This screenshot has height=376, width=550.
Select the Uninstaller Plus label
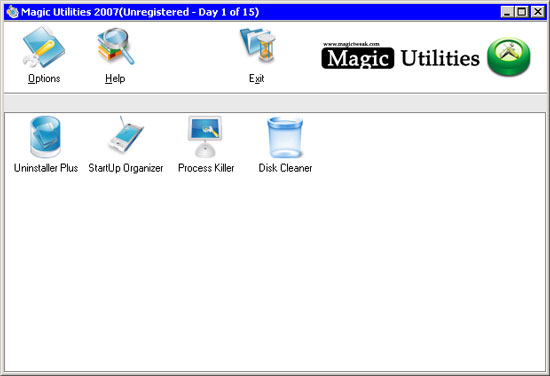point(46,168)
